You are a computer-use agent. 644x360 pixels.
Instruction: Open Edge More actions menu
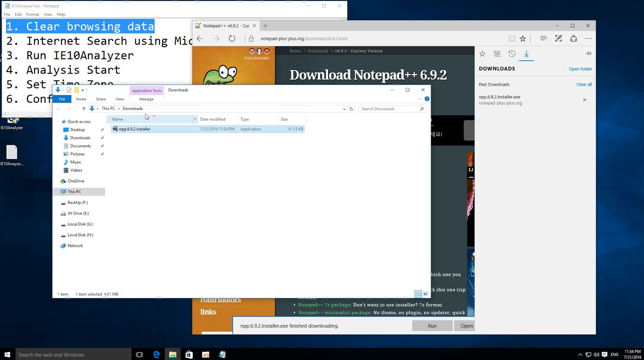(588, 39)
